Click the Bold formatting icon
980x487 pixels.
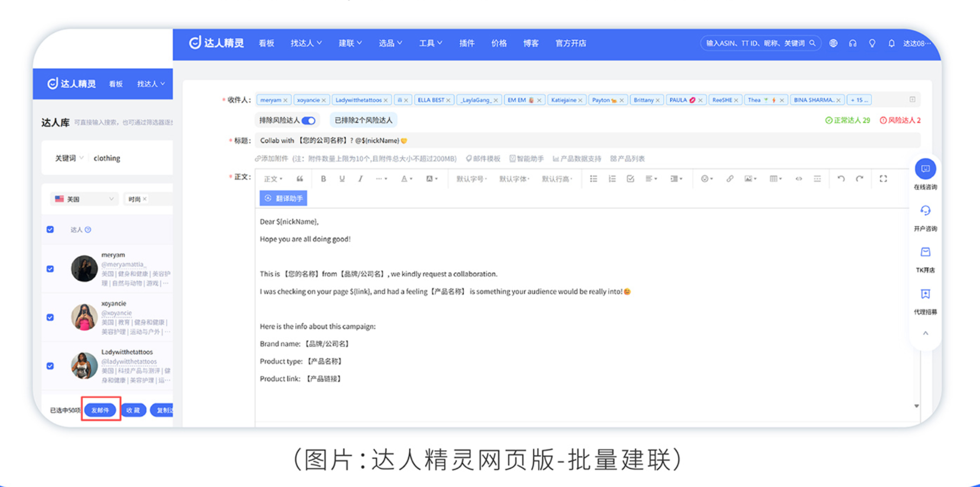[323, 179]
